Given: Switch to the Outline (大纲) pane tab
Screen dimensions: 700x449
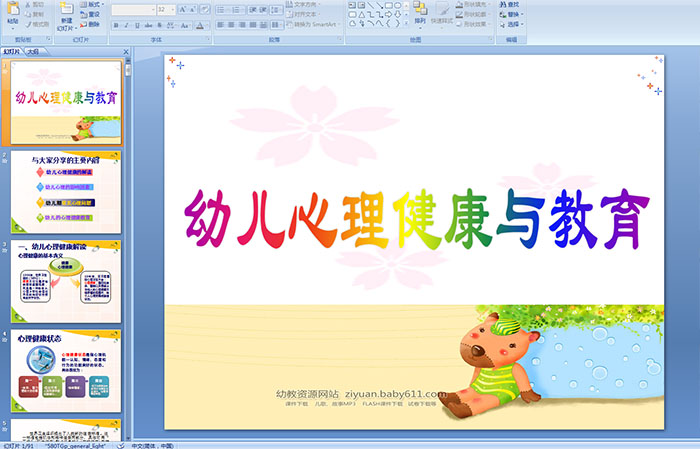Looking at the screenshot, I should [x=33, y=52].
